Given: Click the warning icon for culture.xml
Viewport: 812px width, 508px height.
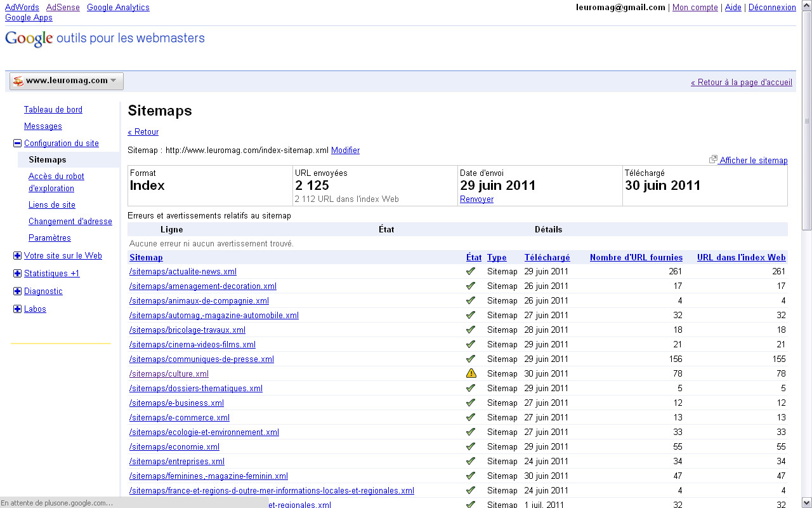Looking at the screenshot, I should coord(471,373).
